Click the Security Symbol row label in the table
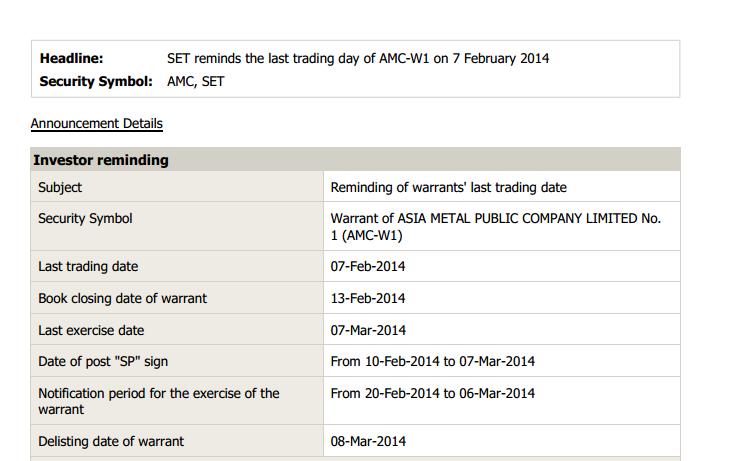This screenshot has height=461, width=753. point(85,218)
